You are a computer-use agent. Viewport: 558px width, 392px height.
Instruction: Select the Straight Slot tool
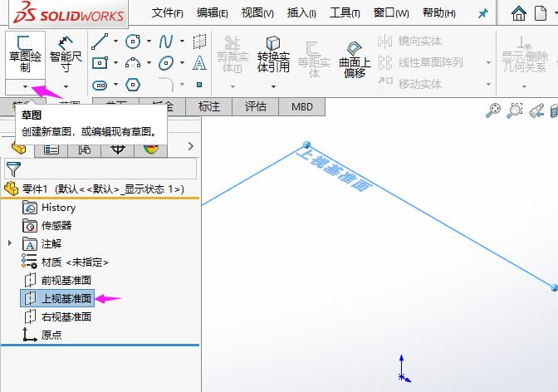pyautogui.click(x=100, y=85)
